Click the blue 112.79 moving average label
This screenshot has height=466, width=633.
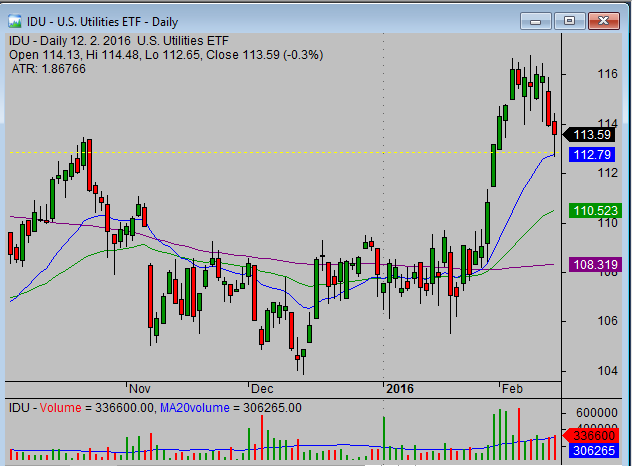pyautogui.click(x=592, y=154)
